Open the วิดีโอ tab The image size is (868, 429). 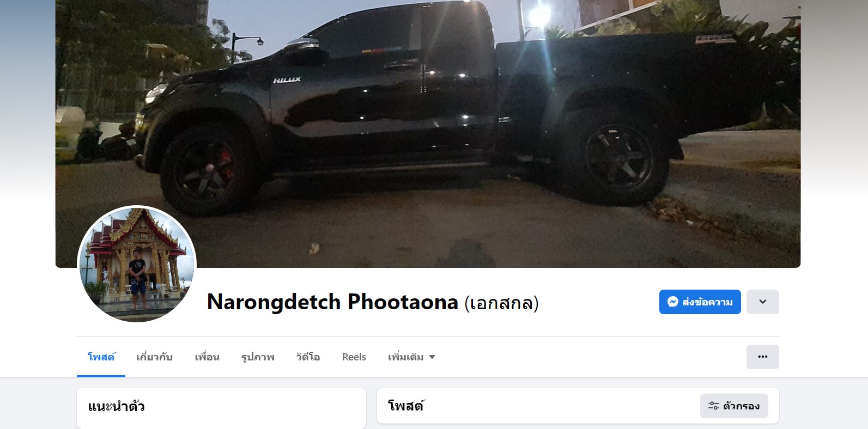(308, 357)
